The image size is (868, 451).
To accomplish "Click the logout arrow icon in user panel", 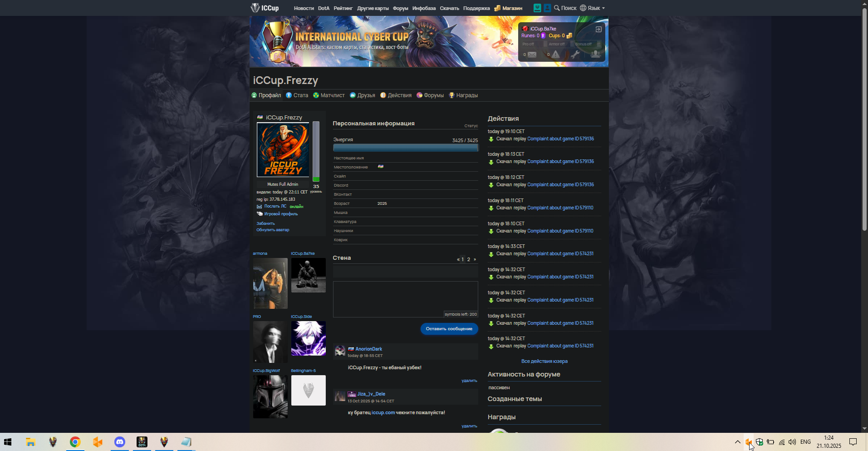I will click(598, 29).
